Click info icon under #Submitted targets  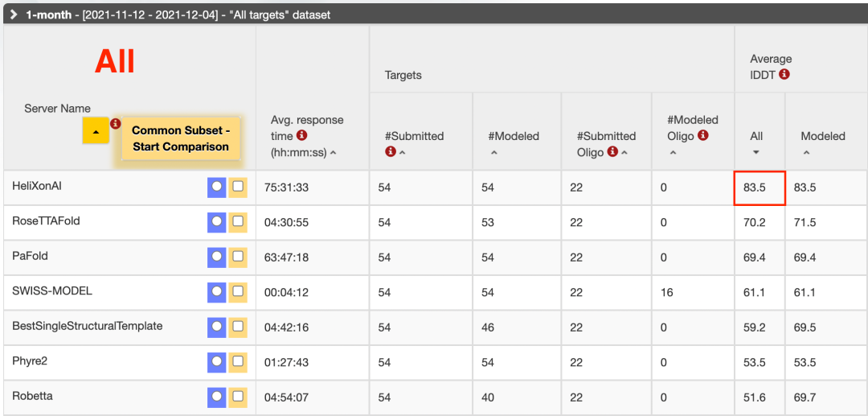[391, 151]
